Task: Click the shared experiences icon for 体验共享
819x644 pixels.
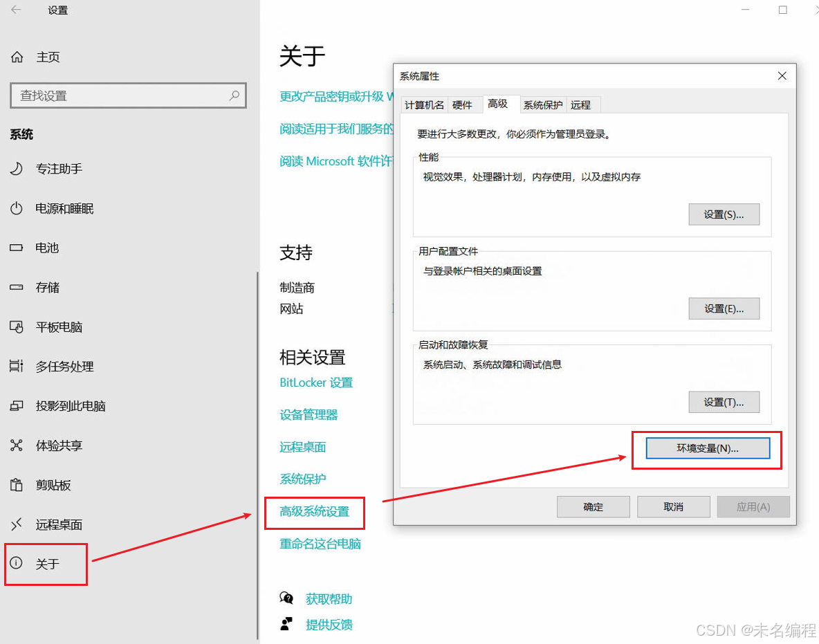Action: 17,445
